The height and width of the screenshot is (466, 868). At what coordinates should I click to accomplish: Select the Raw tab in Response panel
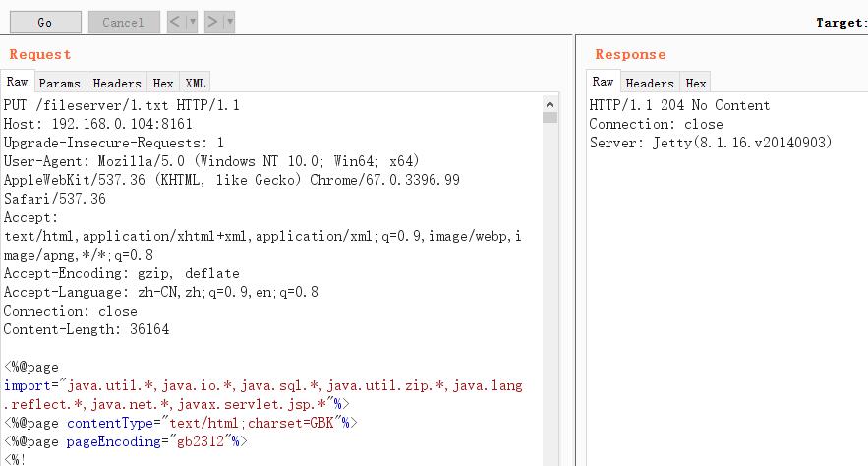tap(604, 83)
